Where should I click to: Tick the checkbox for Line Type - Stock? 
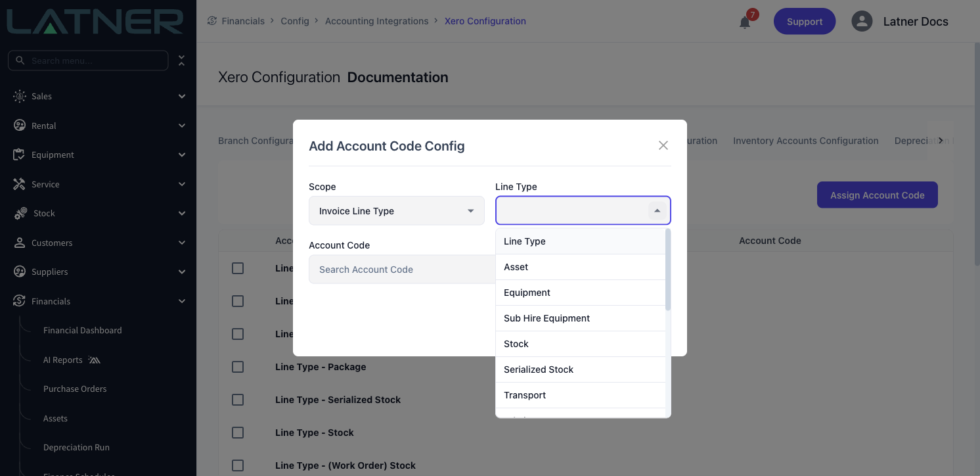pos(238,433)
